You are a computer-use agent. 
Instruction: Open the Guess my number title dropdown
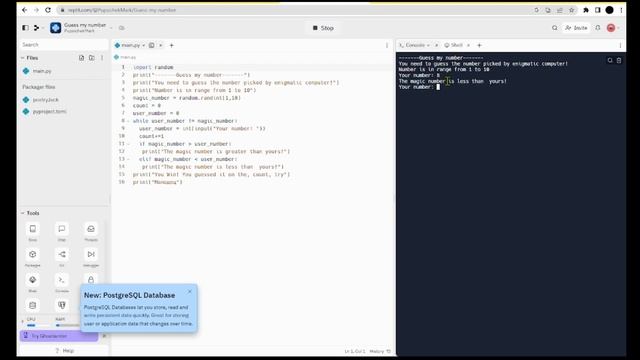pyautogui.click(x=111, y=28)
